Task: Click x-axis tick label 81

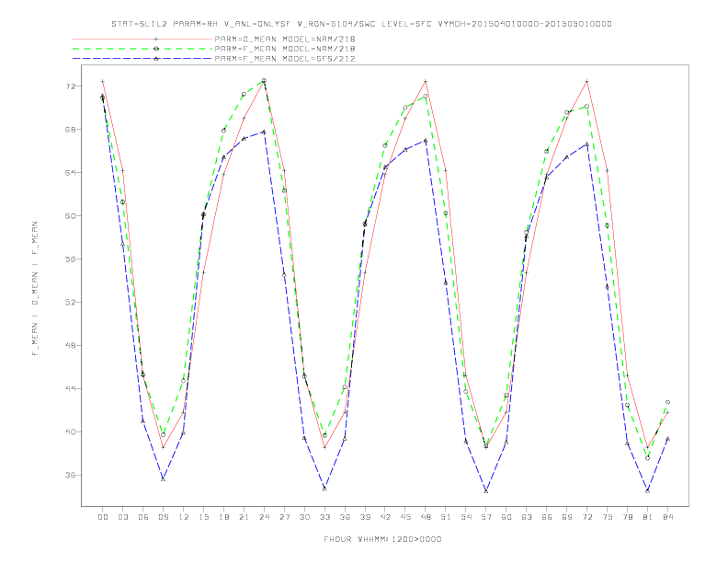Action: pos(648,517)
